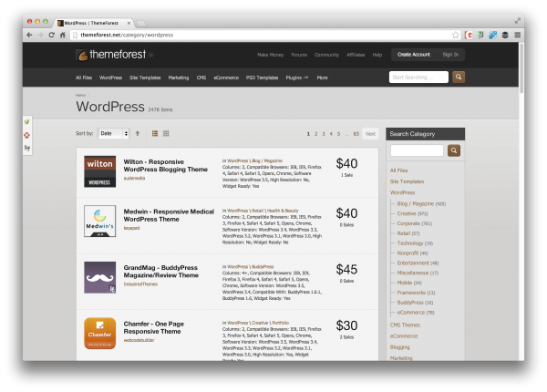Open the More menu
The image size is (547, 392).
322,77
